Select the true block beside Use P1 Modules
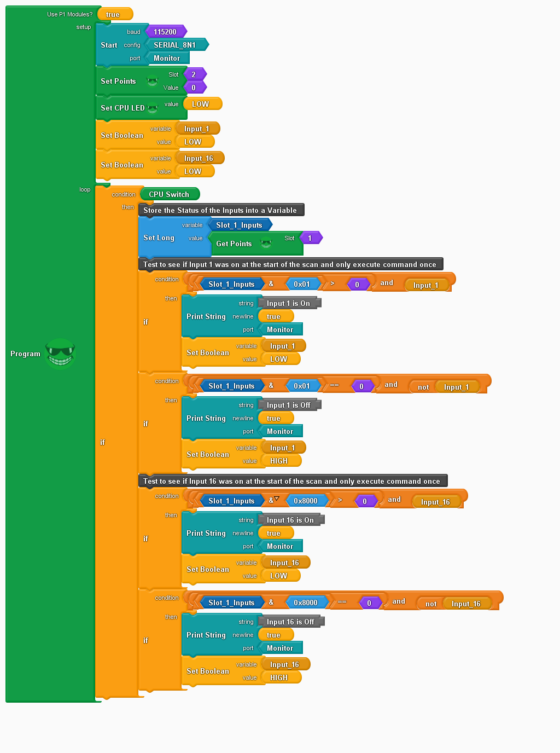The image size is (560, 753). [115, 14]
